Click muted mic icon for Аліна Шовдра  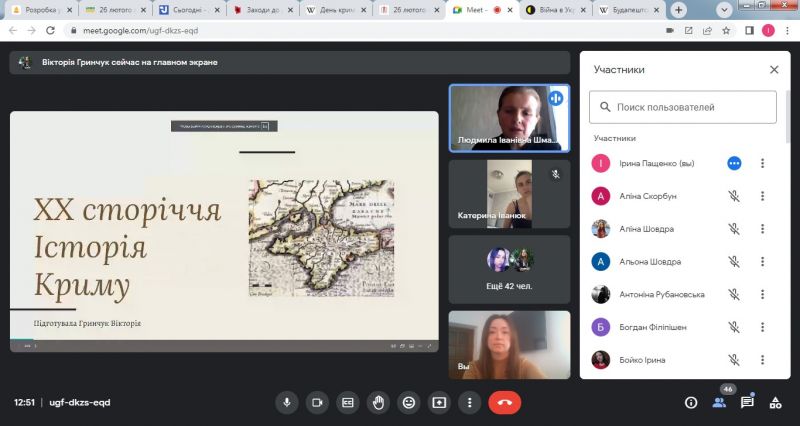734,229
